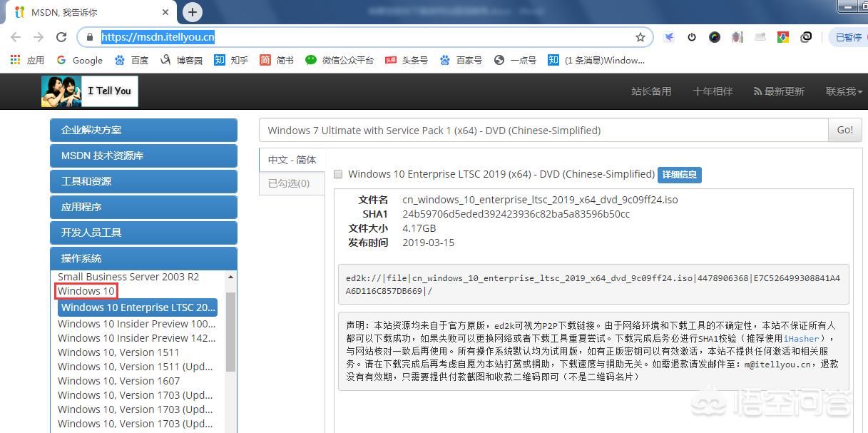This screenshot has height=433, width=868.
Task: Expand the 工具和资源 category
Action: click(143, 181)
